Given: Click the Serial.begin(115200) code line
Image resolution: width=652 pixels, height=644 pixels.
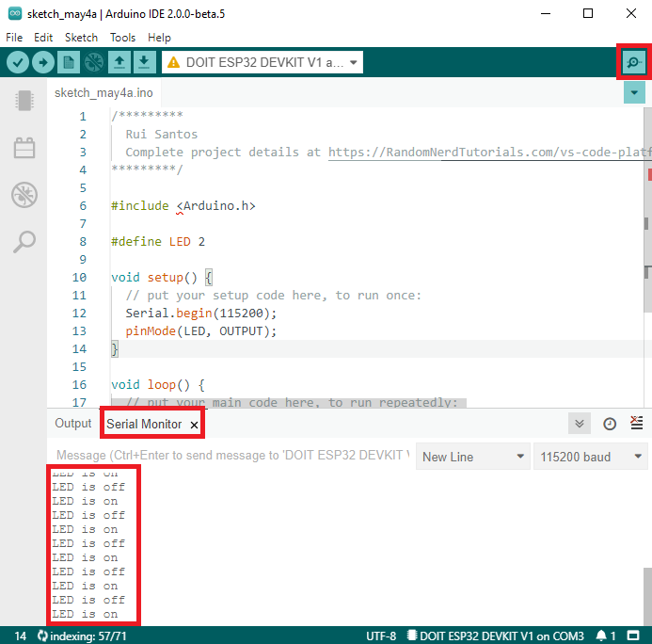Looking at the screenshot, I should (x=201, y=314).
